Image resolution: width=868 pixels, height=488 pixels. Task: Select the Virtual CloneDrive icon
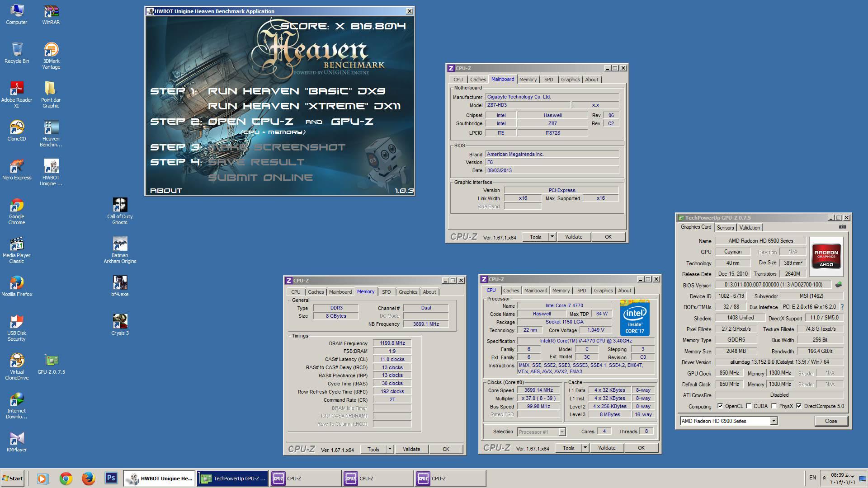coord(17,366)
